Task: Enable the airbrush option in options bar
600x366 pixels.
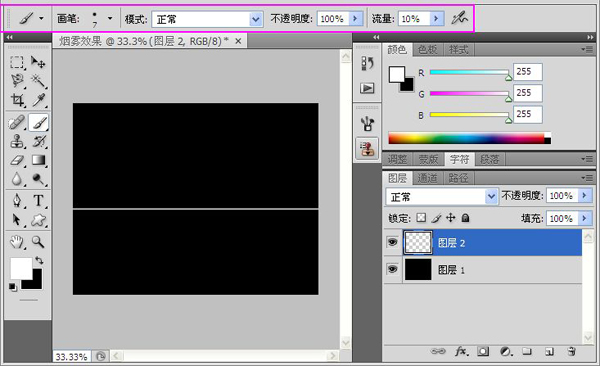Action: (459, 18)
